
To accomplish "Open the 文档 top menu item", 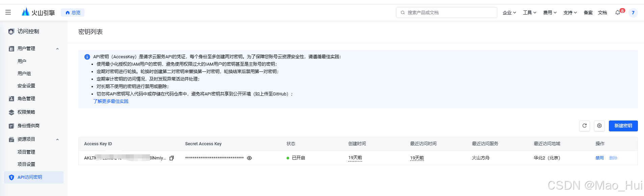I will click(602, 13).
